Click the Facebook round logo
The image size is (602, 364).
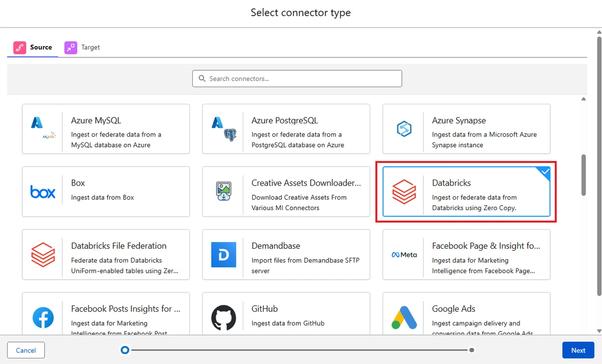coord(43,317)
